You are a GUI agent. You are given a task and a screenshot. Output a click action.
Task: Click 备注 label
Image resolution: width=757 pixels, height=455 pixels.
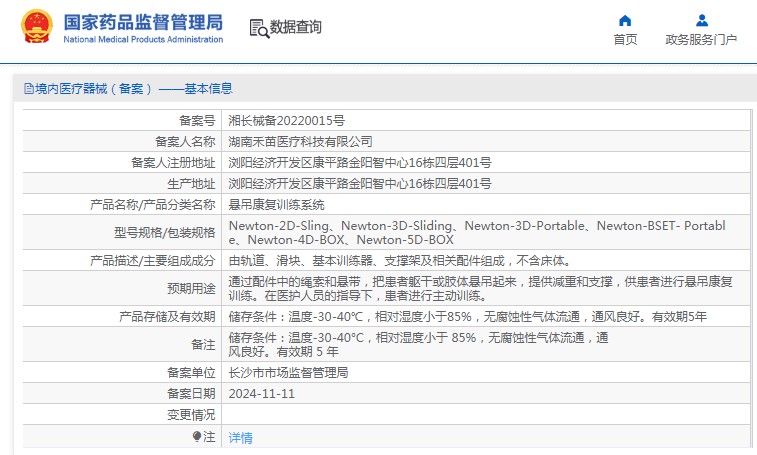point(203,344)
